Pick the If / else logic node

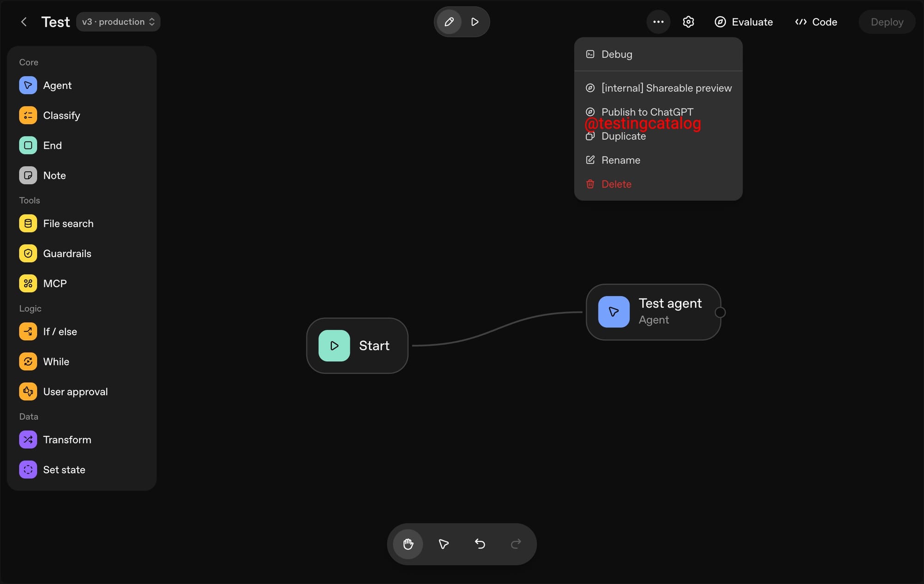60,332
